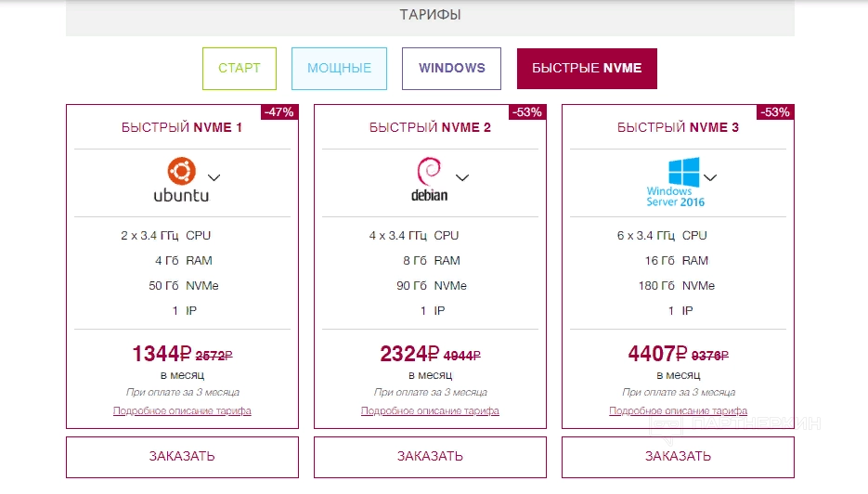The image size is (868, 494).
Task: Open the WINDOWS tariff tab
Action: click(x=452, y=69)
